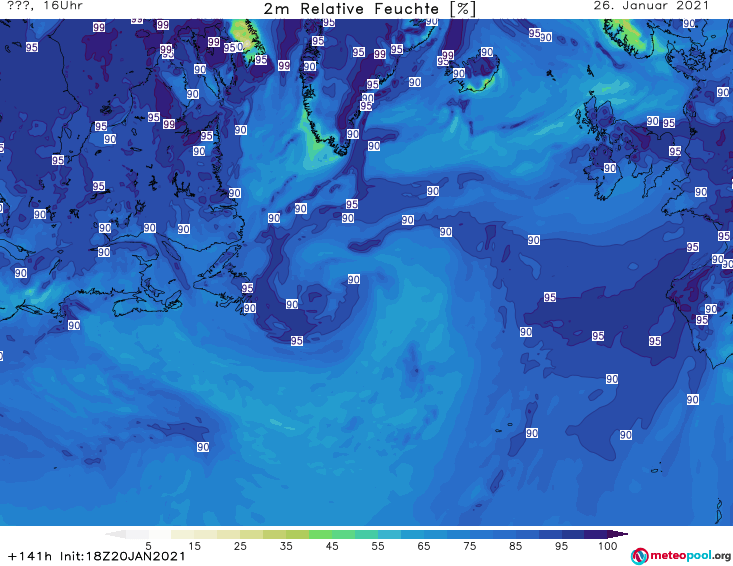This screenshot has width=733, height=566.
Task: Click the meteopool.org logo icon
Action: (639, 556)
